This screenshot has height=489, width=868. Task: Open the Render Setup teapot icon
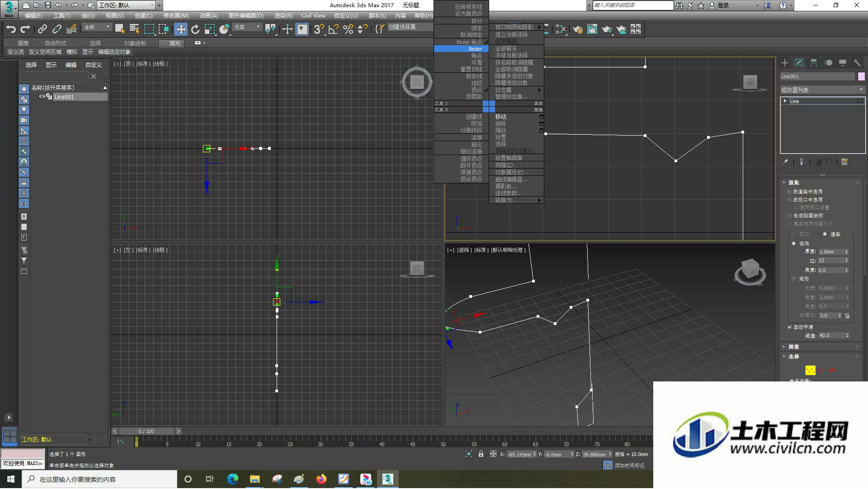[578, 29]
